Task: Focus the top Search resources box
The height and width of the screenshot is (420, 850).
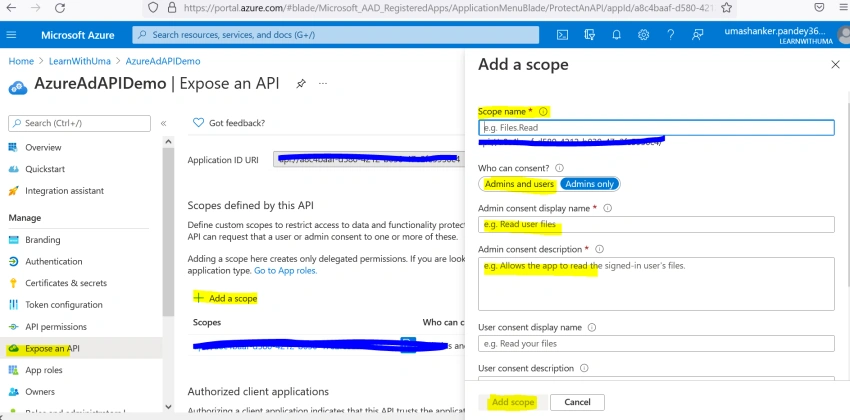Action: point(336,35)
